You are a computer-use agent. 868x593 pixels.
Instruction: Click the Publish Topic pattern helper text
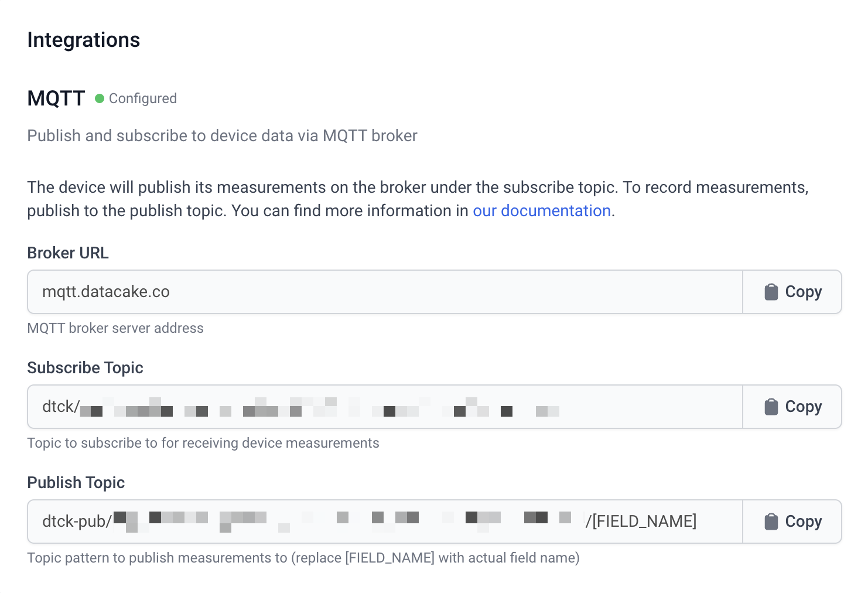point(303,558)
